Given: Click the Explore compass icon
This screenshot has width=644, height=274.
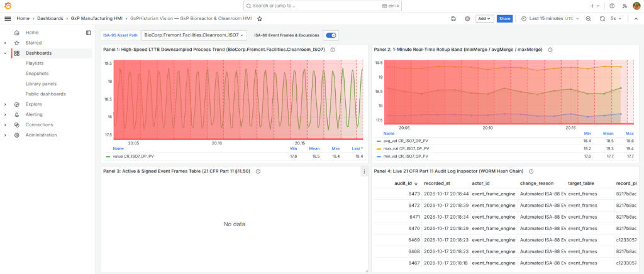Looking at the screenshot, I should 16,104.
